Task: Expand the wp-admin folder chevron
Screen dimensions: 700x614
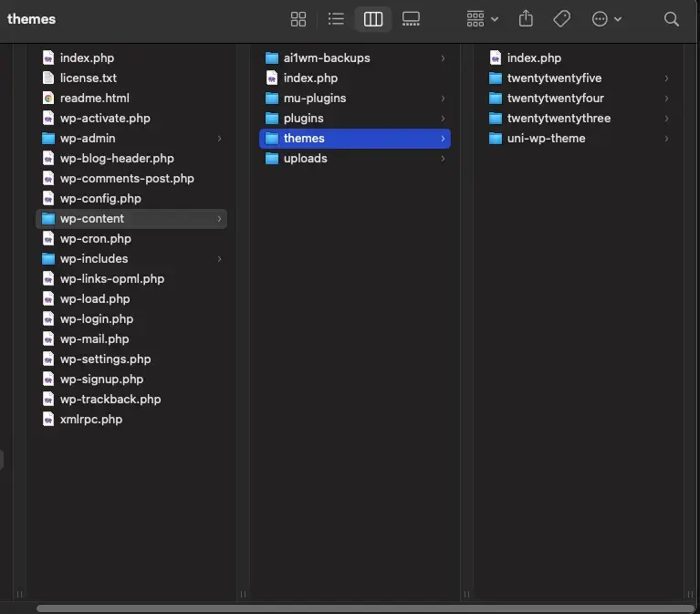Action: pyautogui.click(x=219, y=139)
